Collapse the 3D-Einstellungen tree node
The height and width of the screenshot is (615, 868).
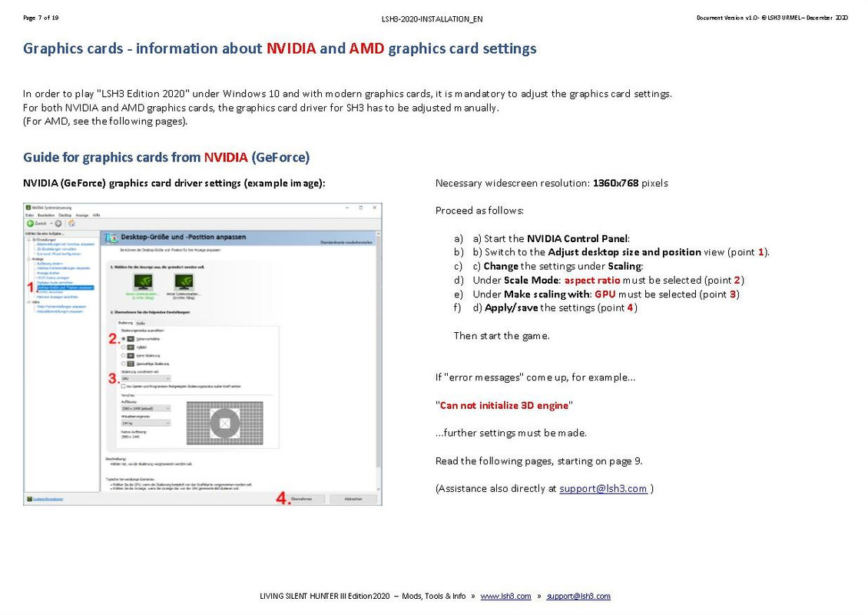pyautogui.click(x=28, y=240)
